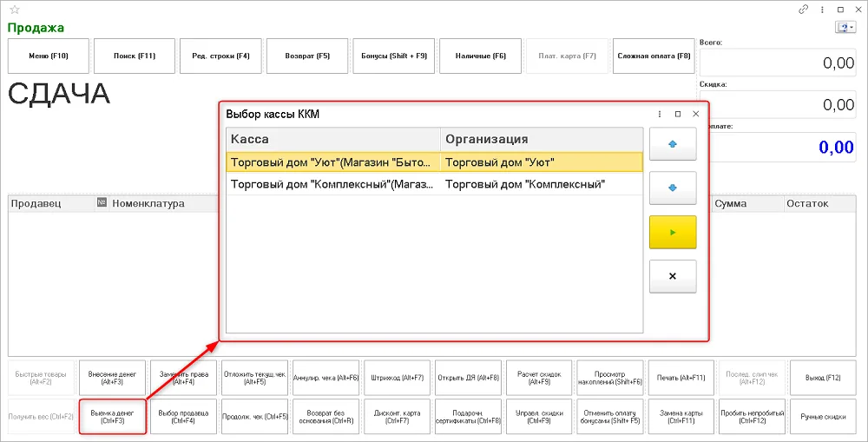Click Возврат без основания (Ctrl+R)
The height and width of the screenshot is (442, 868).
click(326, 417)
